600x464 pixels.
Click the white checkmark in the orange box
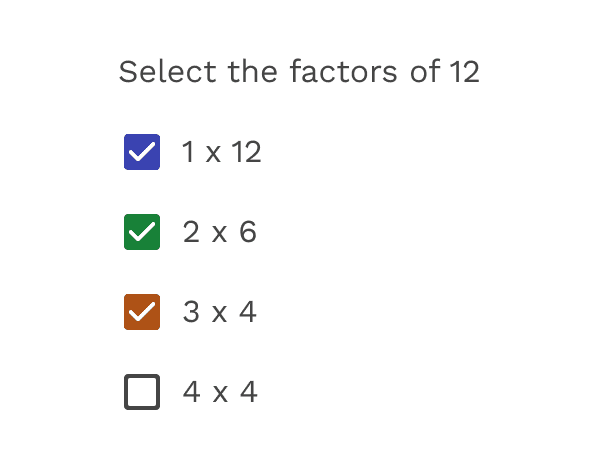[142, 312]
